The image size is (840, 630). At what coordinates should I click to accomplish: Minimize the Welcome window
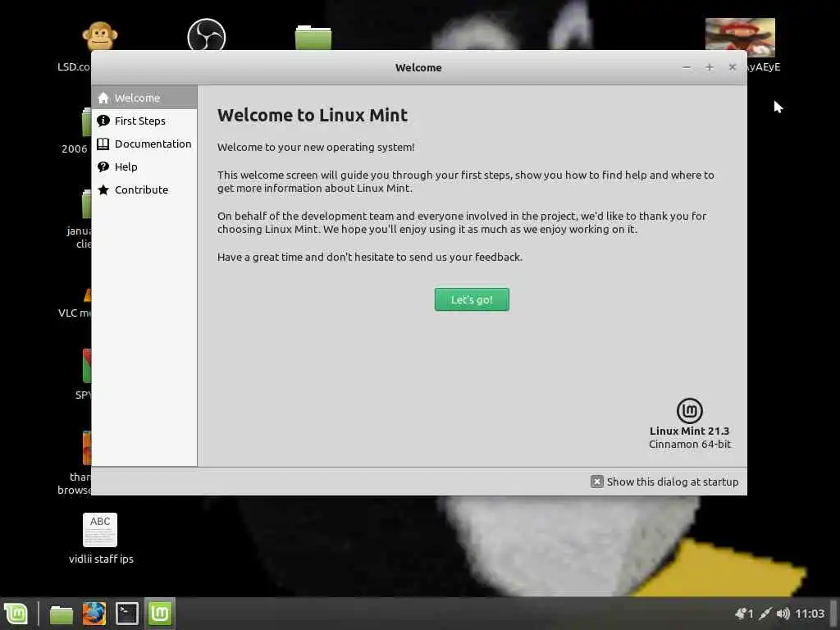click(687, 67)
